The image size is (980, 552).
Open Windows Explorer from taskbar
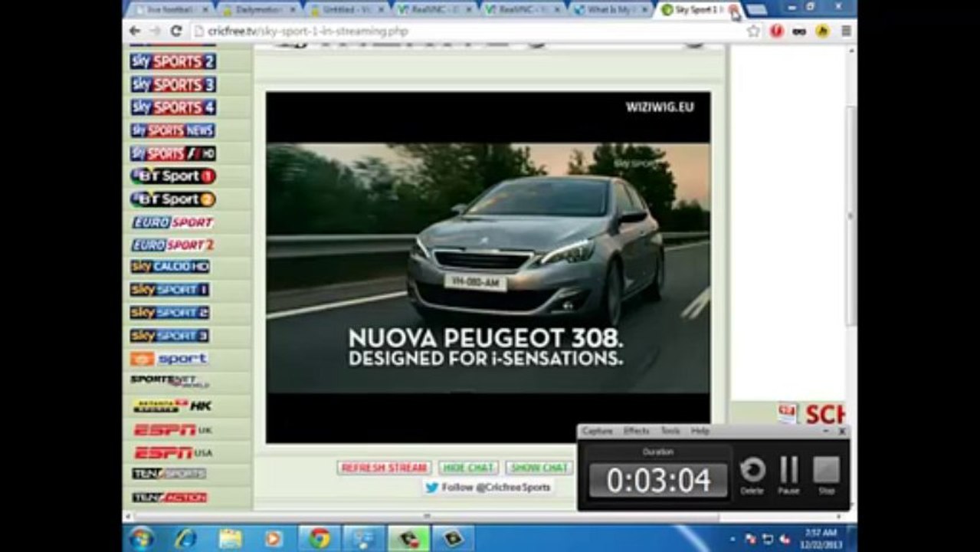pyautogui.click(x=230, y=538)
